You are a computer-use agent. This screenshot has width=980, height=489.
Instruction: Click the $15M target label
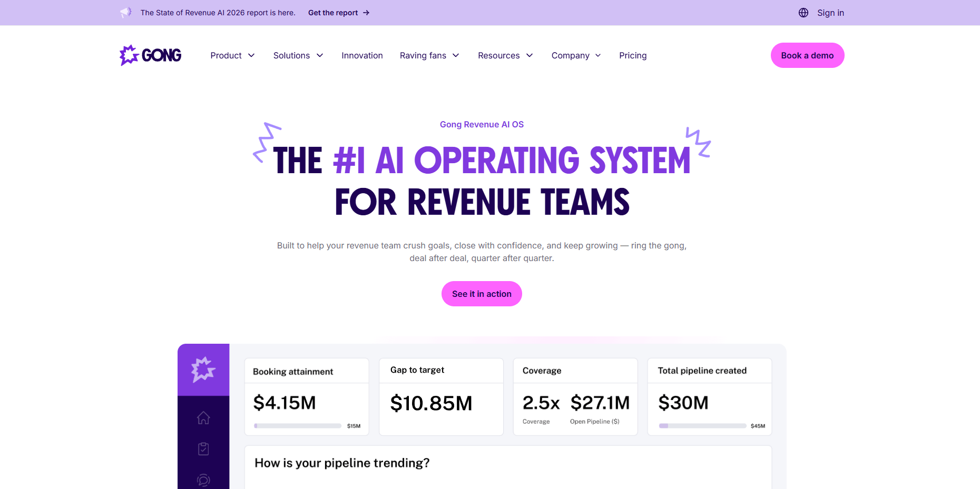[x=354, y=426]
